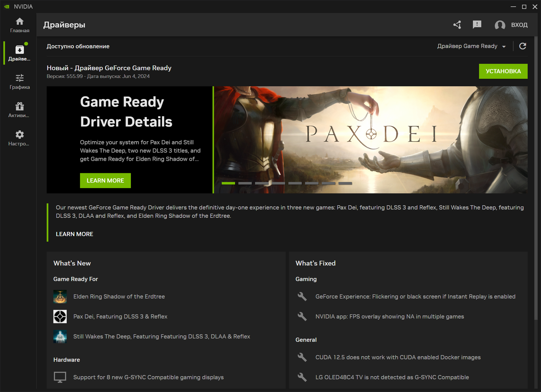Click the share icon in header
The width and height of the screenshot is (541, 392).
(457, 24)
